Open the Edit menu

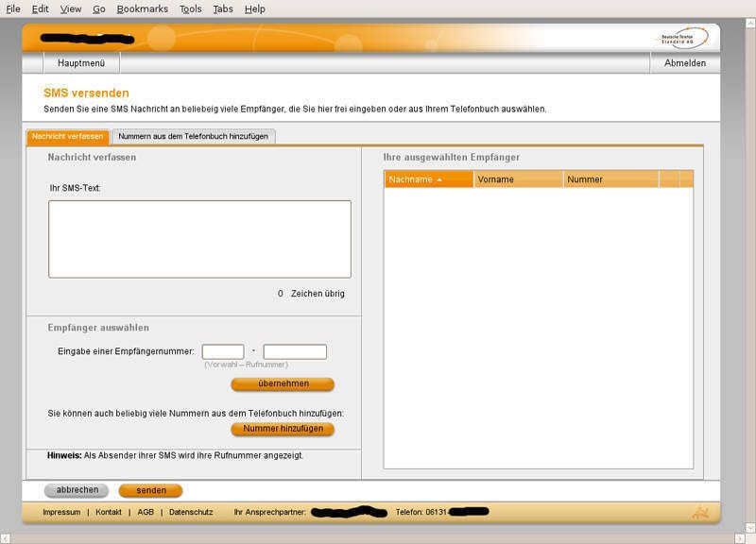(x=40, y=8)
